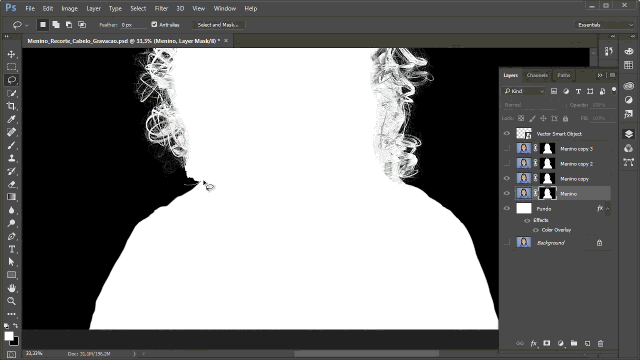
Task: Select the Crop tool
Action: 11,106
